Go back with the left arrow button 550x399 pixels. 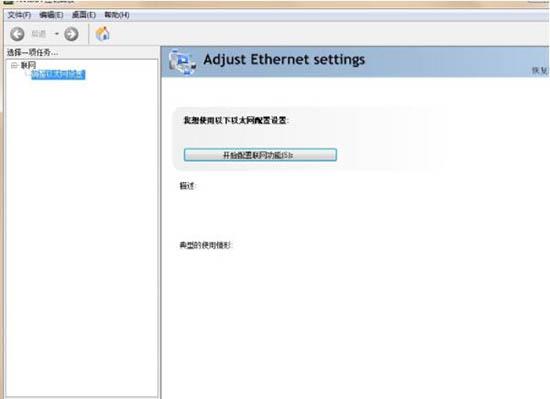[x=17, y=34]
